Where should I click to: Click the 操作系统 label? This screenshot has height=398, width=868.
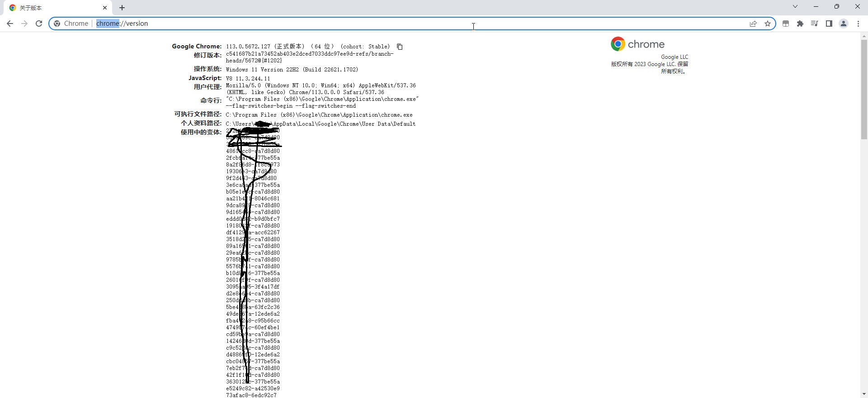(x=208, y=69)
